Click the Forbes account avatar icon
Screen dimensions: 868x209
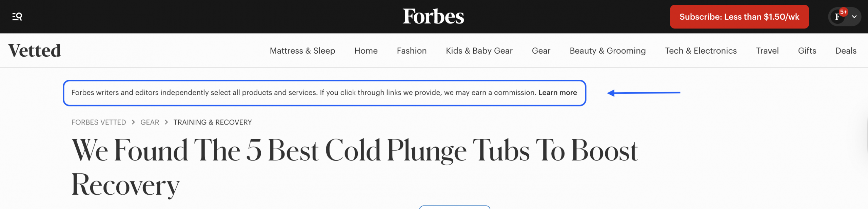pos(838,17)
